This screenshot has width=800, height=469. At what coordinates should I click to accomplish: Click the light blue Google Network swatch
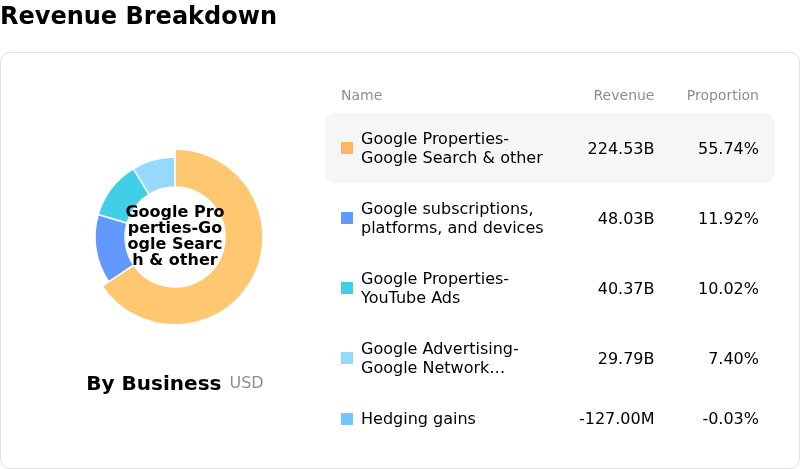(x=347, y=358)
